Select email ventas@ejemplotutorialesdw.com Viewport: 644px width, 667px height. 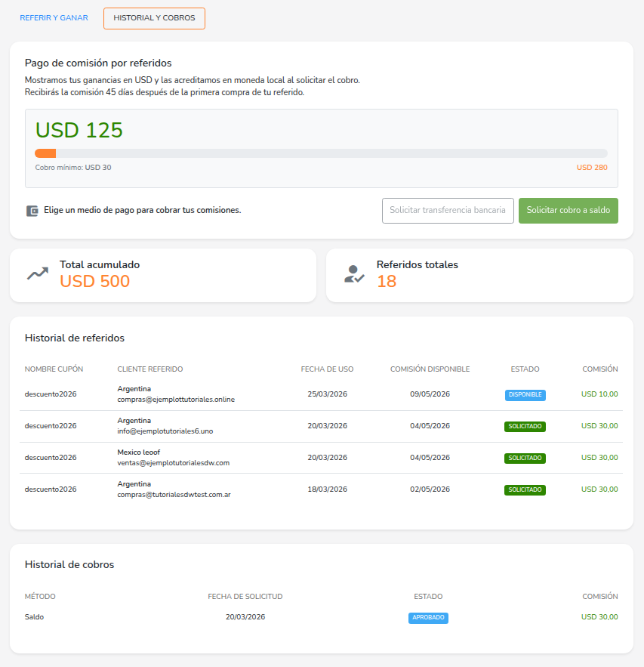click(x=173, y=462)
